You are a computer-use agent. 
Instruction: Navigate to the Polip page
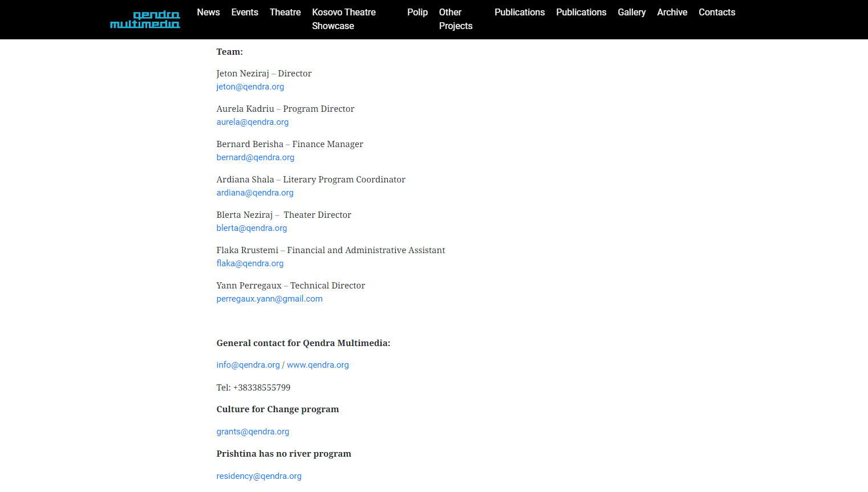[417, 13]
